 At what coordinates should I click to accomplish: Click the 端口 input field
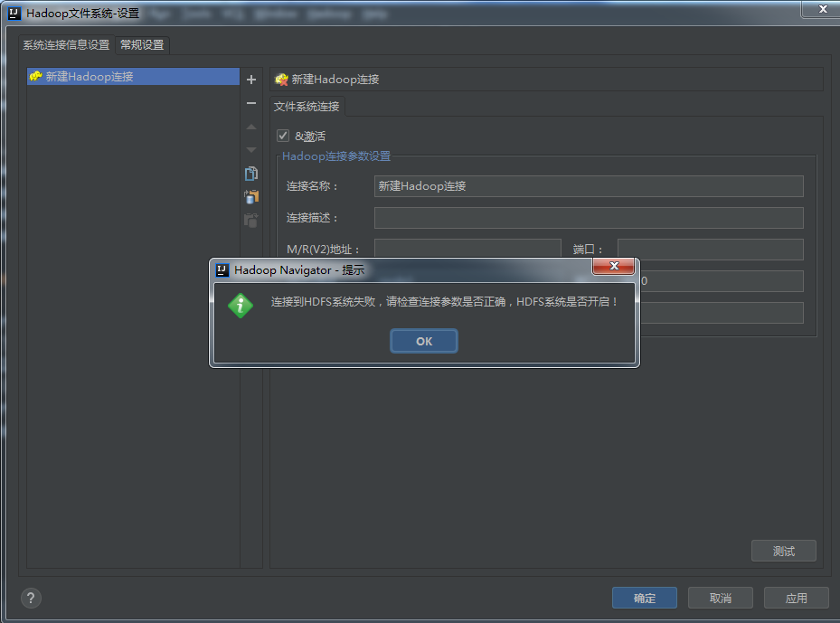711,249
